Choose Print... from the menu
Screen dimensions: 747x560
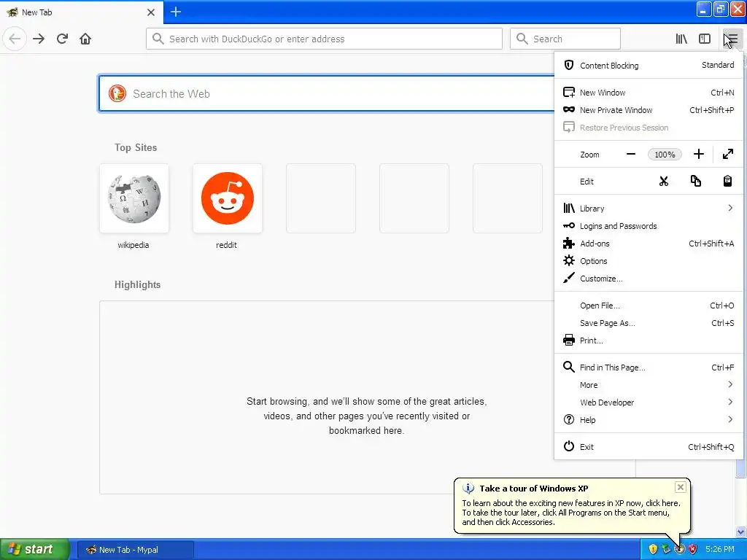(649, 341)
